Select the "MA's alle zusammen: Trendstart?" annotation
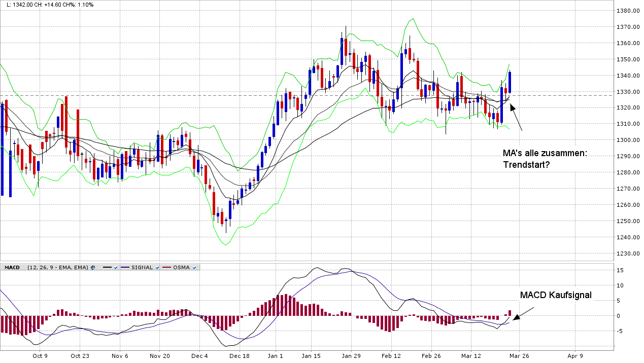 [545, 159]
